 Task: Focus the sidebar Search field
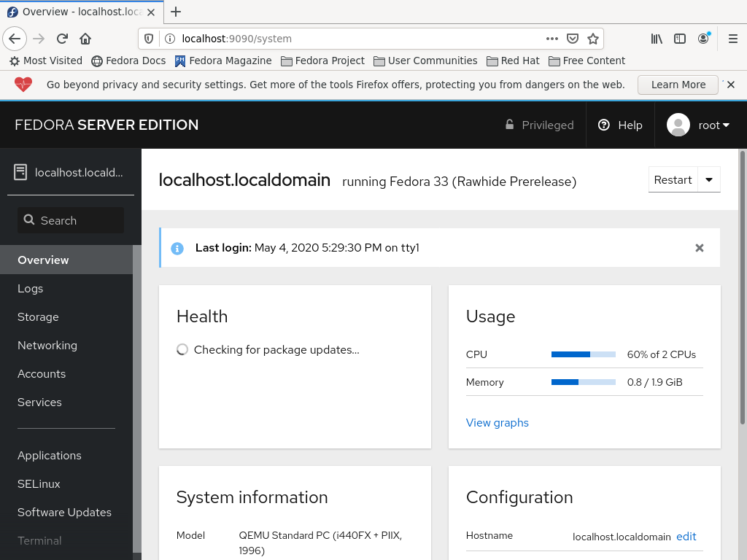coord(71,220)
